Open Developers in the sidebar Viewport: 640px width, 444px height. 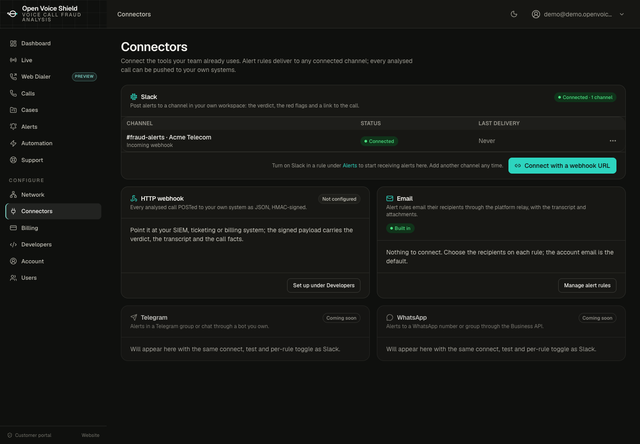[x=53, y=245]
